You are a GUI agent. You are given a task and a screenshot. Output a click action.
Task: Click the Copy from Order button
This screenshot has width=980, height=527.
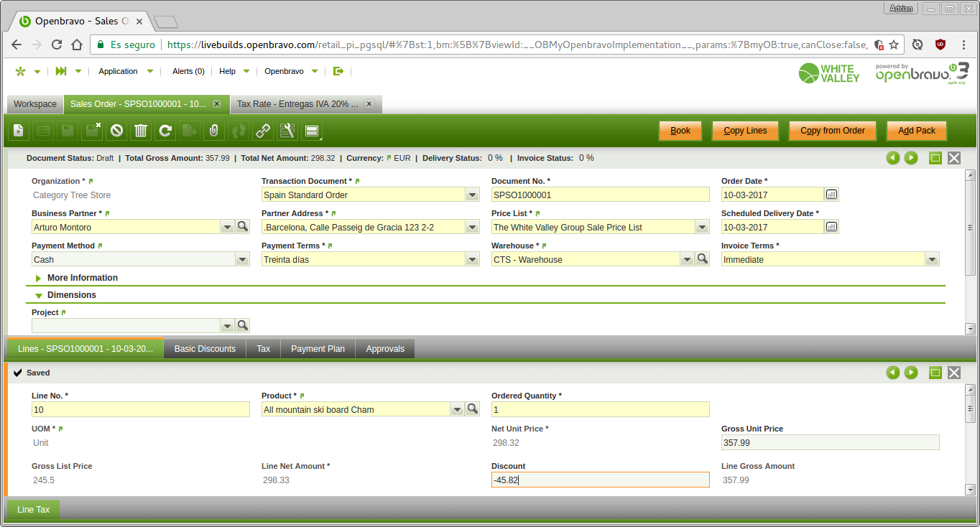tap(832, 131)
